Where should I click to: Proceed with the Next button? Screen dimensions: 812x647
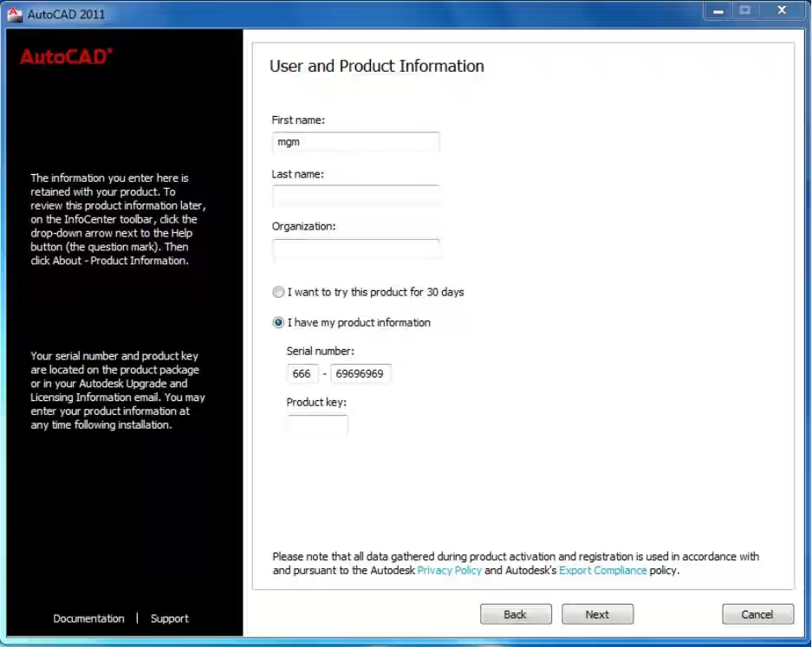click(x=598, y=614)
